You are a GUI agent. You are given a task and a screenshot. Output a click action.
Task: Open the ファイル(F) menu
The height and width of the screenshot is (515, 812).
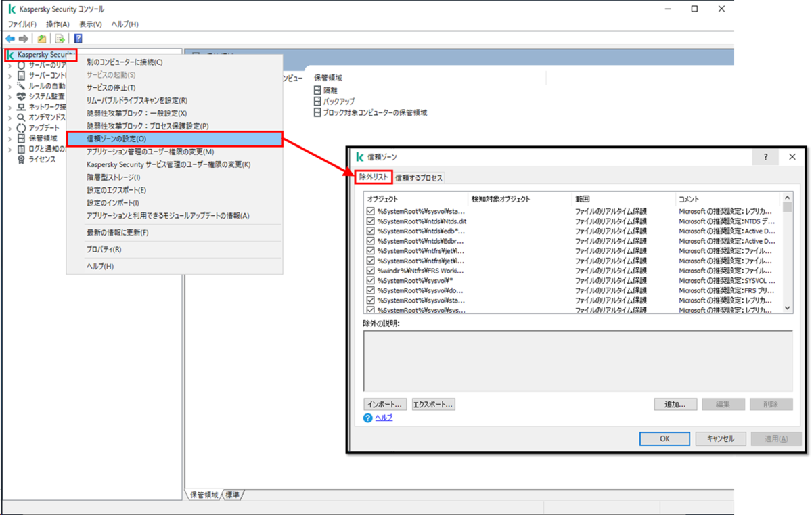coord(22,24)
